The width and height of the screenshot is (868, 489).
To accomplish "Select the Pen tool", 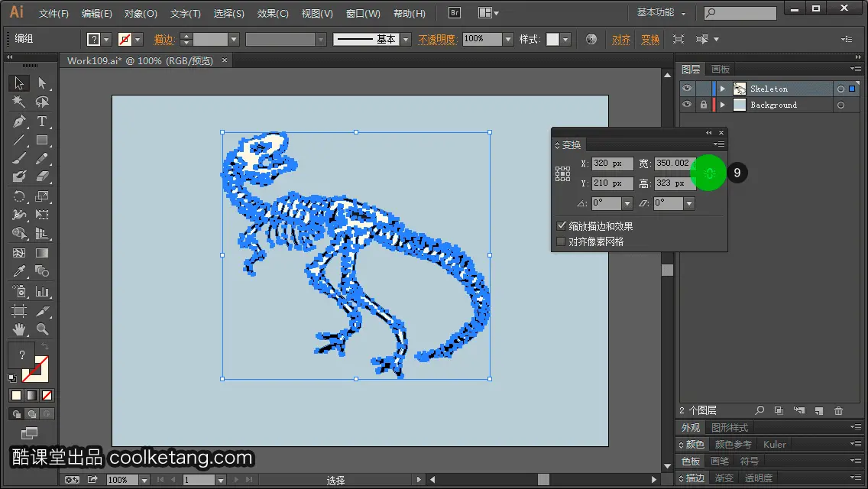I will (19, 121).
